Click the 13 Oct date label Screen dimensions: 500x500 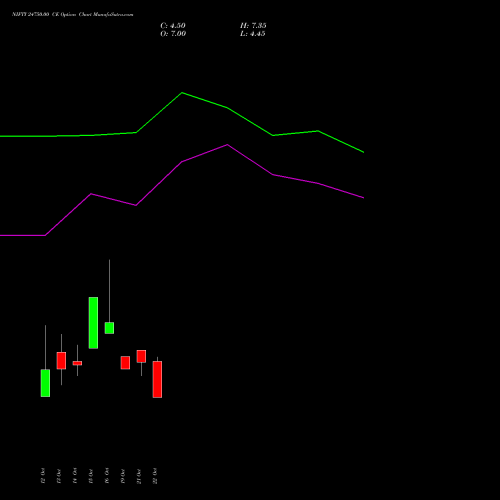tap(59, 476)
